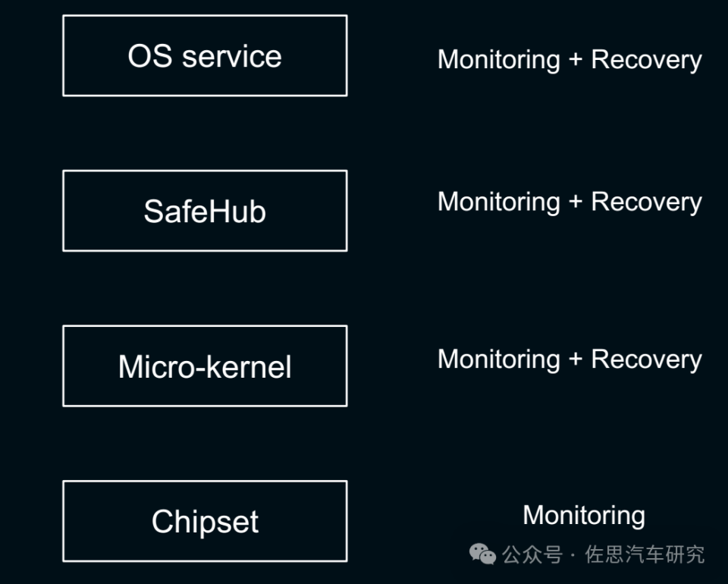Select the OS service box
Viewport: 728px width, 584px height.
(205, 56)
